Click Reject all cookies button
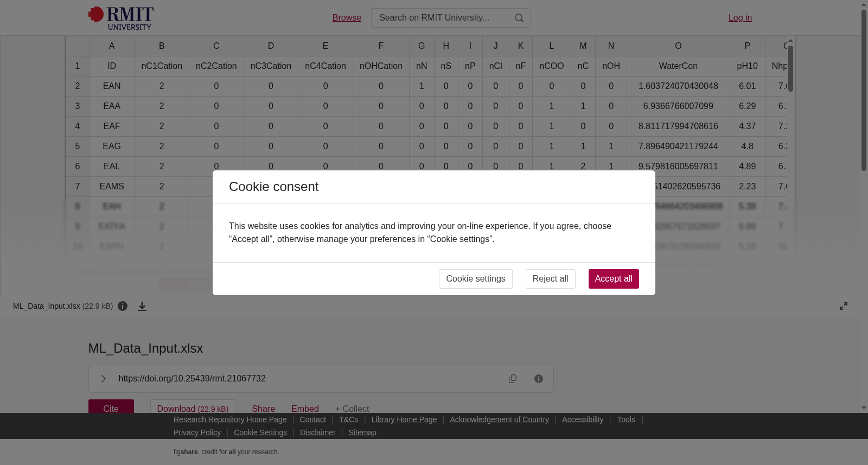The height and width of the screenshot is (465, 868). [550, 279]
